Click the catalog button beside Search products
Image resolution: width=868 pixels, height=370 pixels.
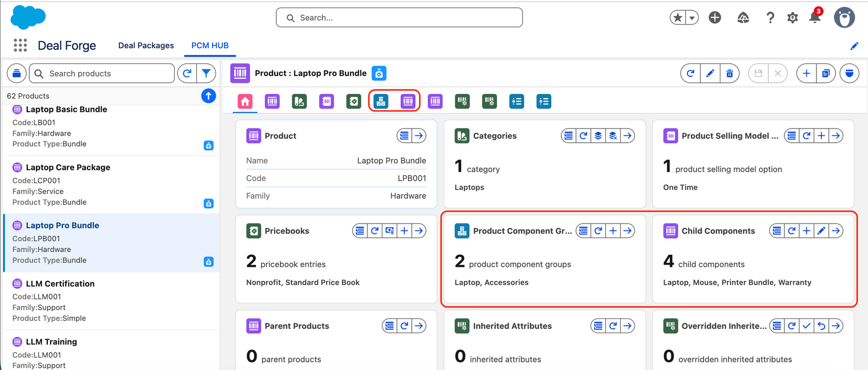point(17,73)
